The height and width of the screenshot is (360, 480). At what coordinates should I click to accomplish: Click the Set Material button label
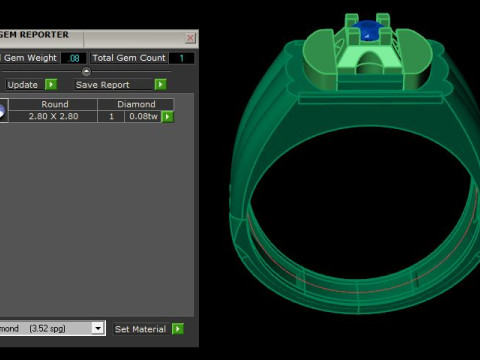tap(140, 329)
